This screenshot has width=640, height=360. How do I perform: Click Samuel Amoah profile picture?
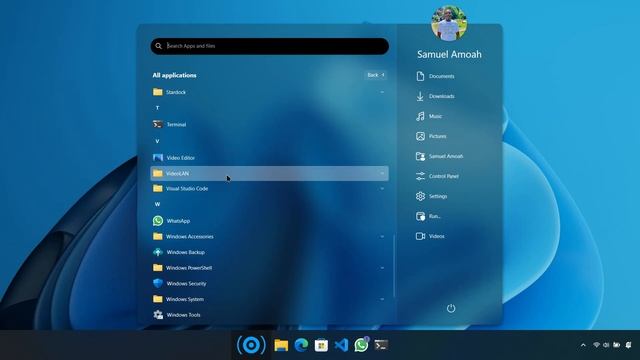(x=449, y=23)
